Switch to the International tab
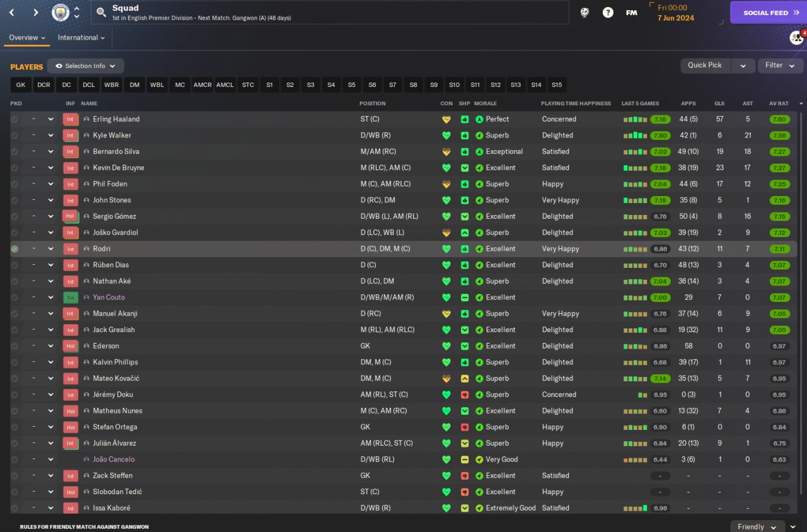 coord(82,38)
